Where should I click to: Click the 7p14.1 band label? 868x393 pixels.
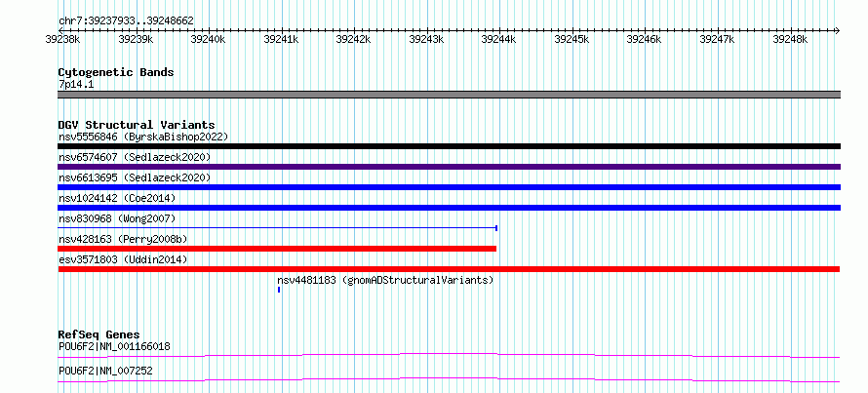point(76,85)
